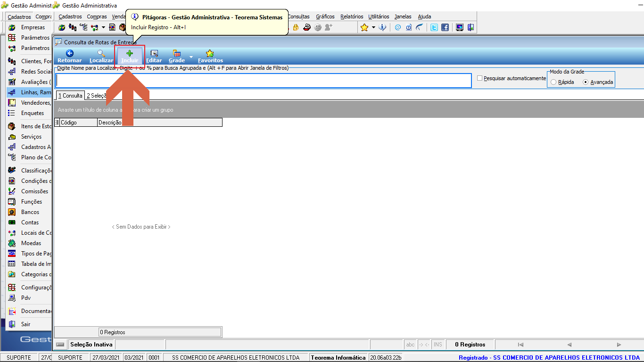644x362 pixels.
Task: Click the yellow star favorites icon
Action: 364,27
